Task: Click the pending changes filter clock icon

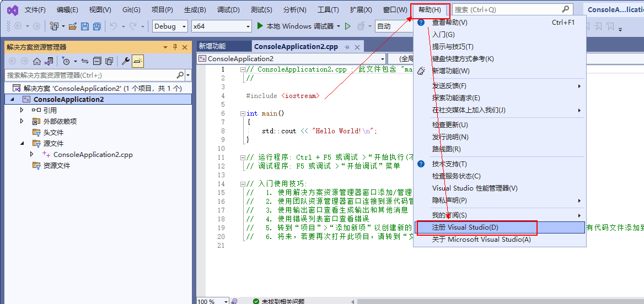Action: (66, 62)
